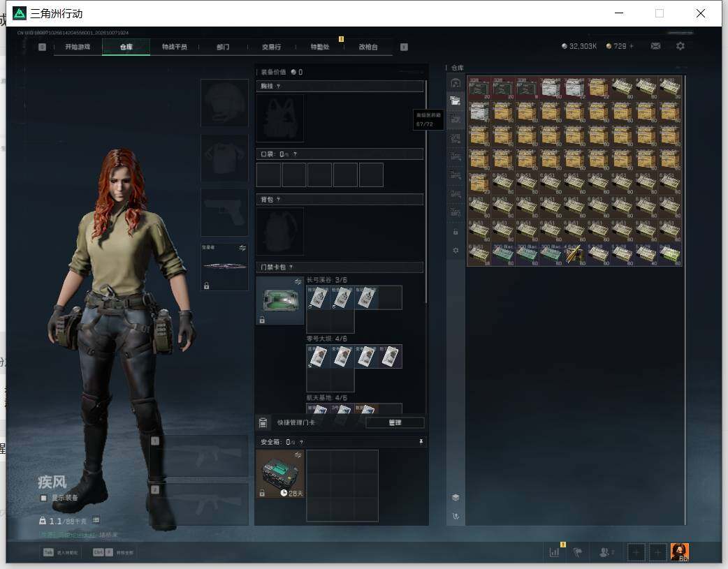Click the player avatar in bottom bar
Image resolution: width=728 pixels, height=569 pixels.
point(680,552)
